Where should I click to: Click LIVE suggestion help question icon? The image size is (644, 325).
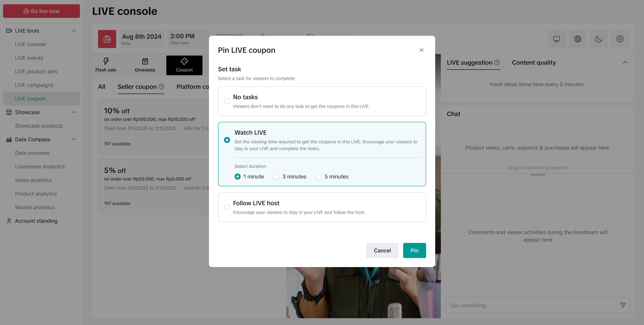(x=497, y=63)
